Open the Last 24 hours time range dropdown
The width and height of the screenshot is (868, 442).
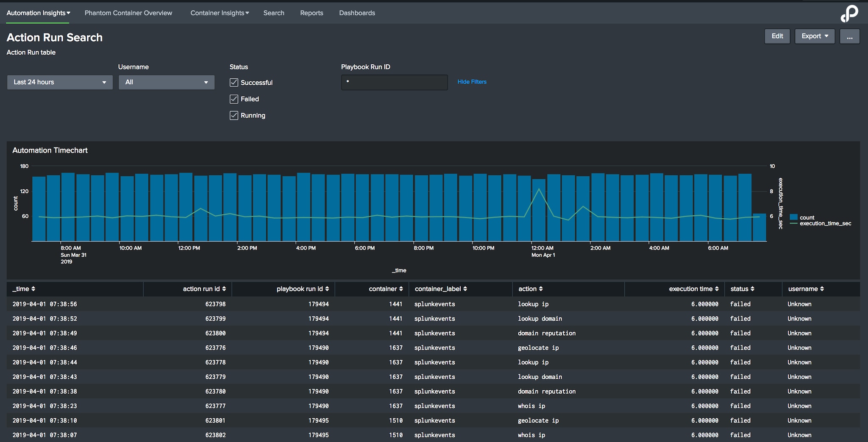(x=60, y=82)
